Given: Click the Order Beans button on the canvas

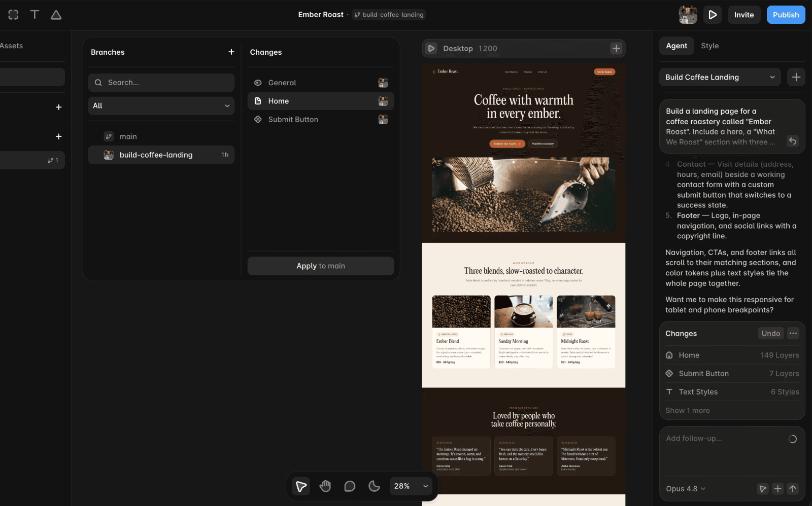Looking at the screenshot, I should 604,72.
